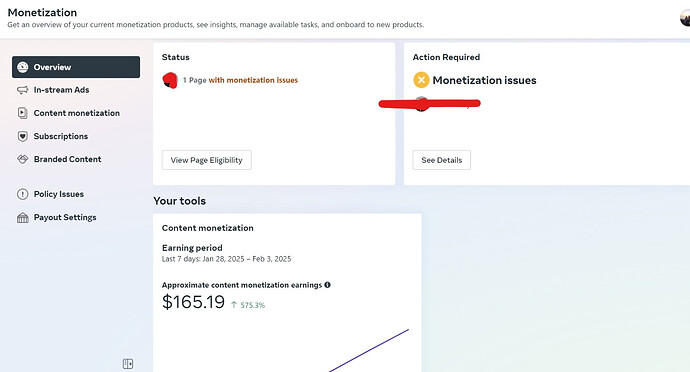Click the Action Required card title
The width and height of the screenshot is (690, 372).
click(x=446, y=57)
